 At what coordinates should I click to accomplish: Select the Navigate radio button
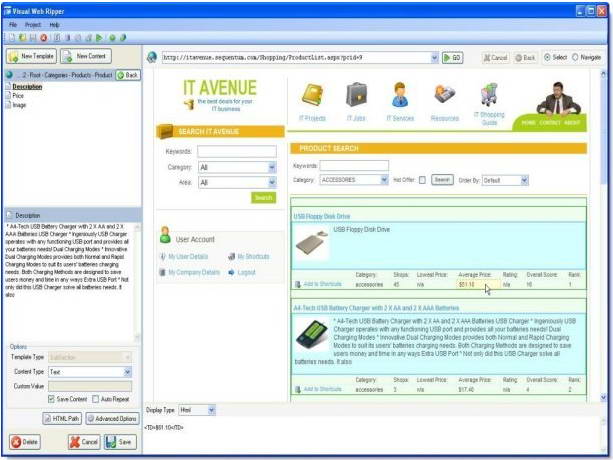[x=573, y=57]
